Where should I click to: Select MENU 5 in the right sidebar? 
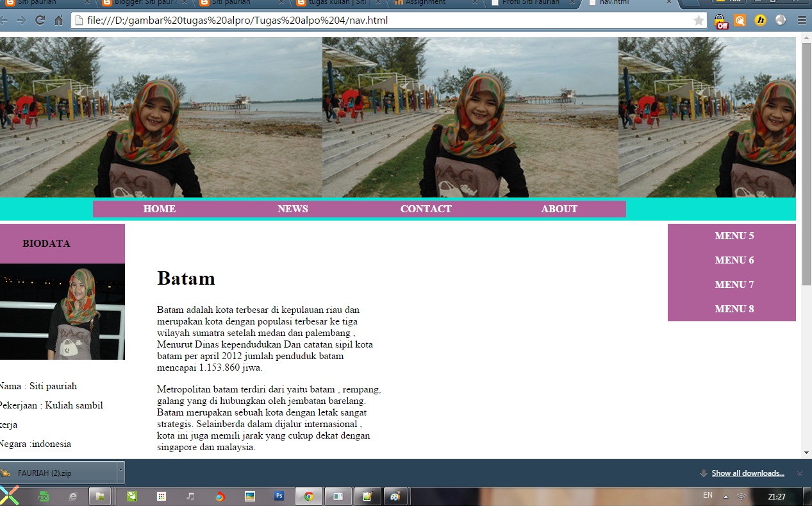pos(734,236)
